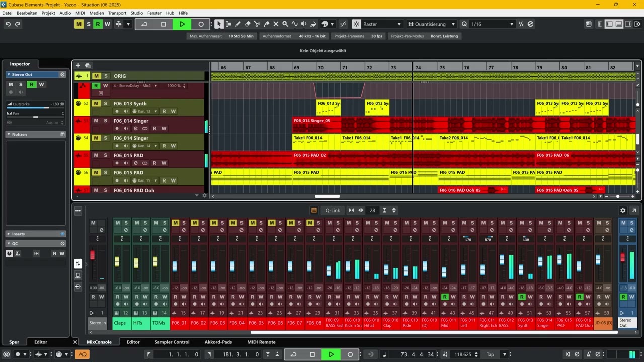The height and width of the screenshot is (362, 644).
Task: Click Record in the bottom transport bar
Action: (350, 354)
